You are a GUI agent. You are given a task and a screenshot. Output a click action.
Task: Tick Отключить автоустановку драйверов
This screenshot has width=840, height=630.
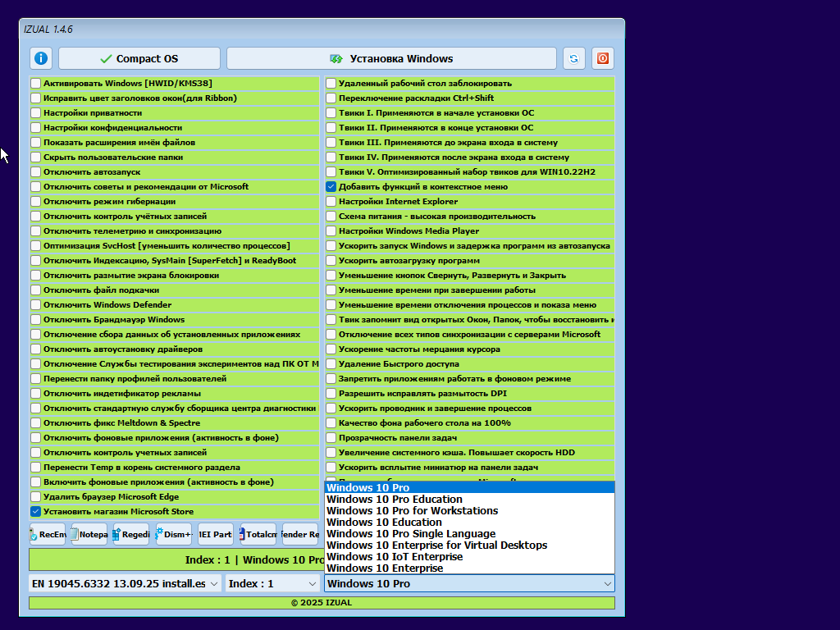(36, 349)
